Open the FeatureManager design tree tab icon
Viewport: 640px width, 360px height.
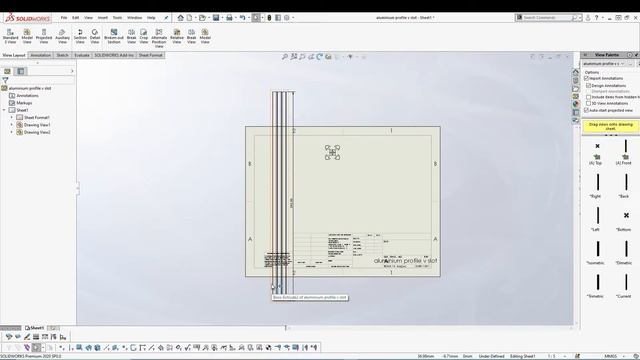click(7, 71)
